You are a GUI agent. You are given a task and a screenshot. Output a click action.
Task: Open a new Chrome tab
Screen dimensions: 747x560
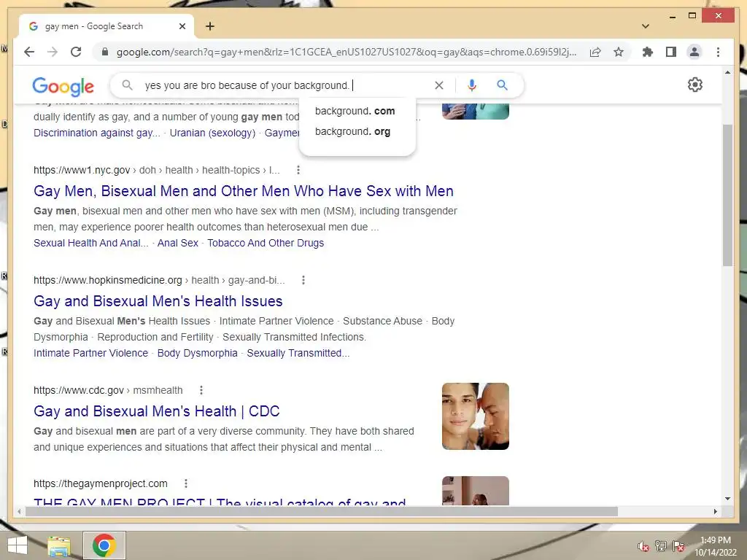[209, 26]
